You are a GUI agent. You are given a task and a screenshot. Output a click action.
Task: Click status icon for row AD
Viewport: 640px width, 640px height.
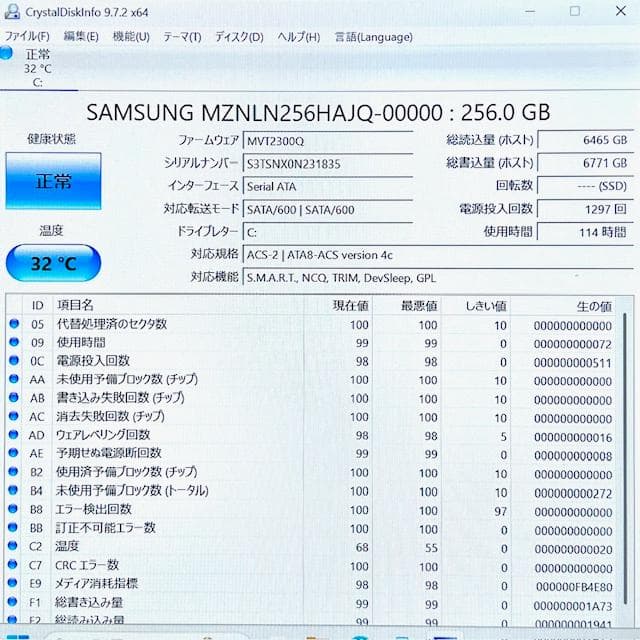click(x=13, y=434)
